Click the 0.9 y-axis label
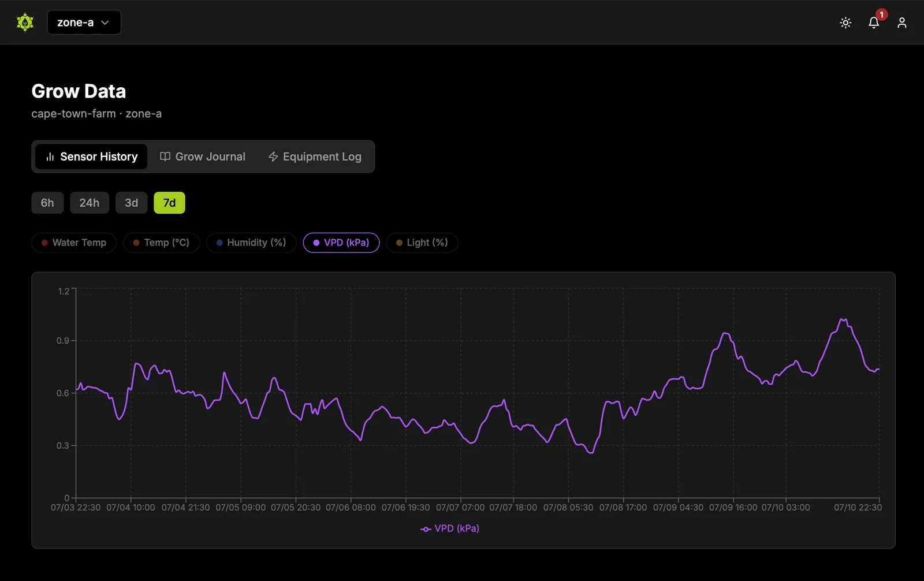The height and width of the screenshot is (581, 924). 63,341
